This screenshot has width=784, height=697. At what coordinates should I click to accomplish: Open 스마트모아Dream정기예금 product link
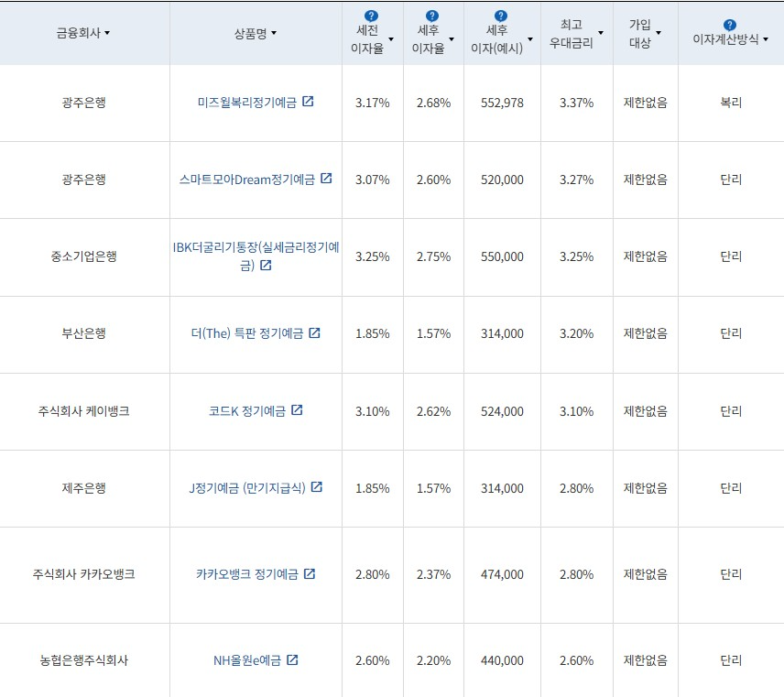[247, 180]
